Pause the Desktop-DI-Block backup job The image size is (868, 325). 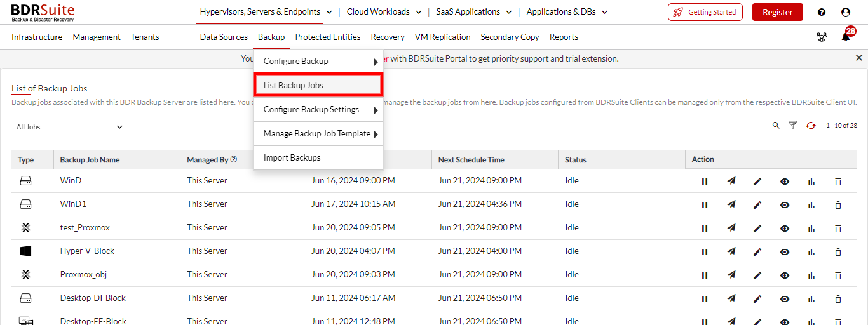coord(705,299)
